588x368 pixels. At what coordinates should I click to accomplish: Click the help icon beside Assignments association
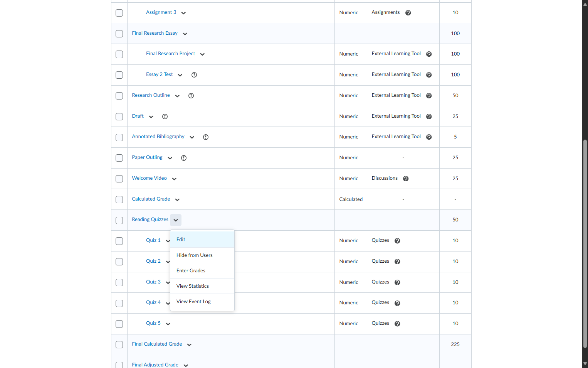408,13
